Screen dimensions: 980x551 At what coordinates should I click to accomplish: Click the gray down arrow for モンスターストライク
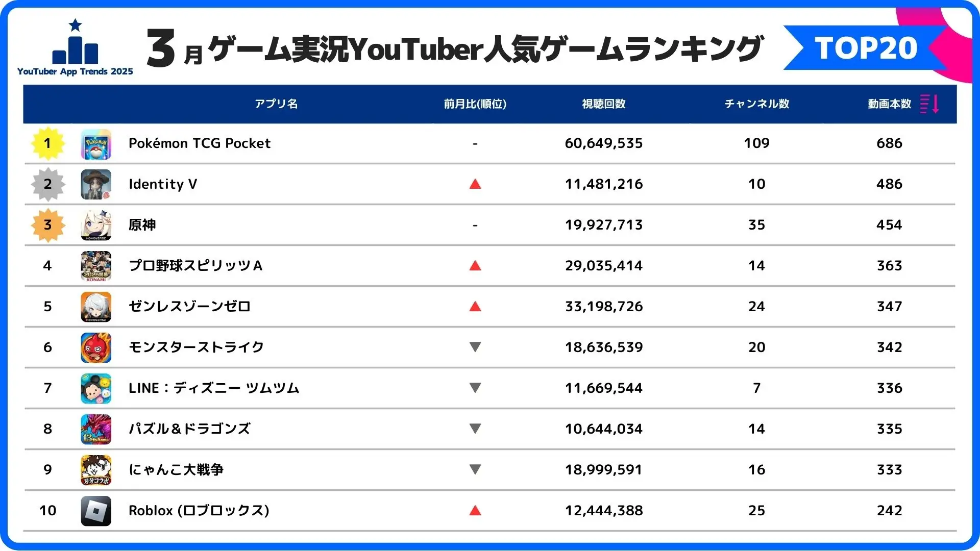(475, 347)
